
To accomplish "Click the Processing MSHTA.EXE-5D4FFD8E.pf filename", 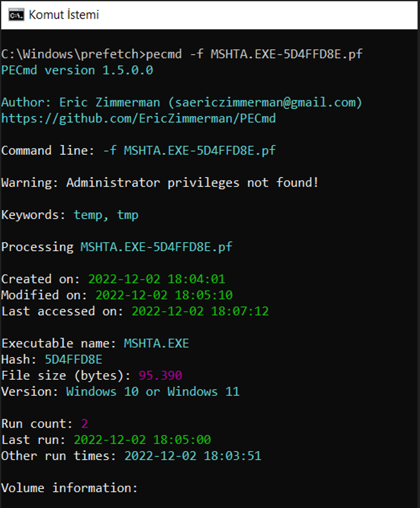I will [x=157, y=247].
